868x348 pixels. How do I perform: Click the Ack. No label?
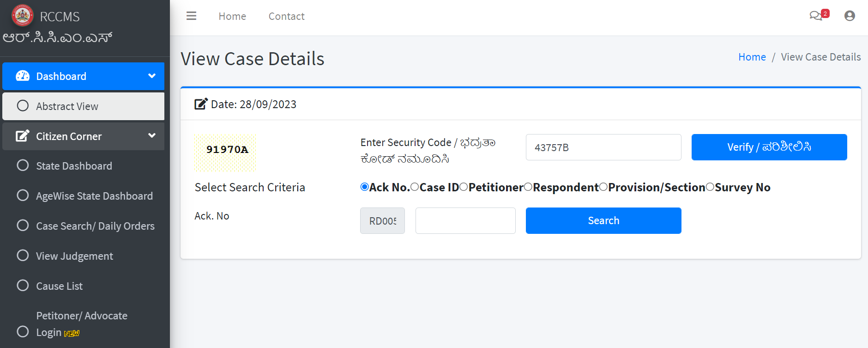click(212, 216)
